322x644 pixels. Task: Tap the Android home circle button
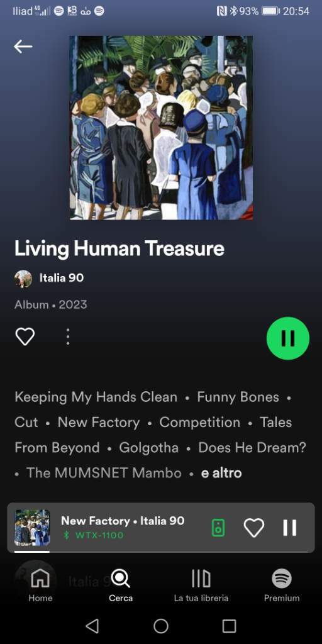pyautogui.click(x=161, y=626)
